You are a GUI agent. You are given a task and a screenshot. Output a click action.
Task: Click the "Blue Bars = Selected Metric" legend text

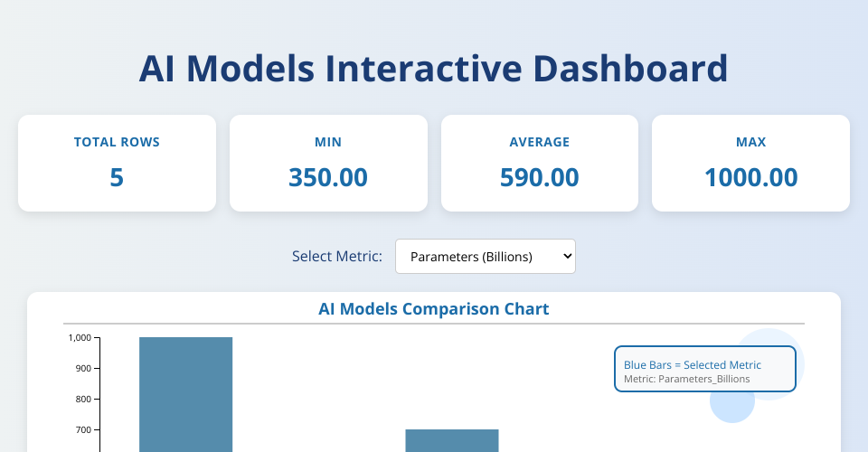click(693, 364)
